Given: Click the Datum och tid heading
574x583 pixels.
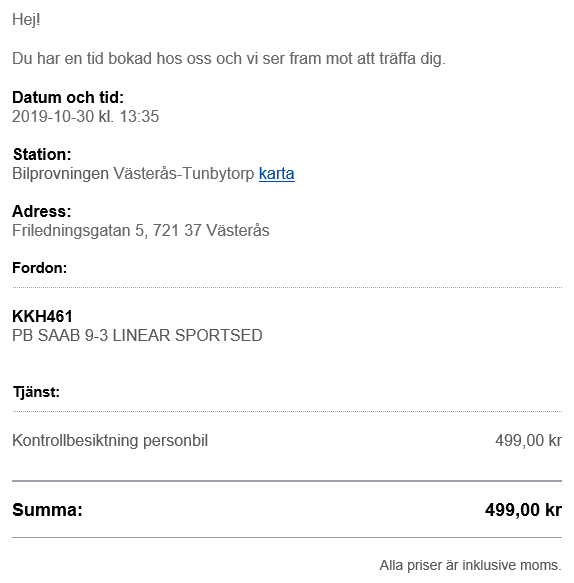Looking at the screenshot, I should (68, 97).
